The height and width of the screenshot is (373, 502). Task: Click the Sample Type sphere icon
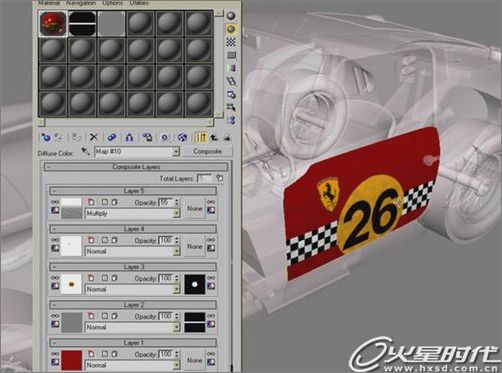click(x=231, y=16)
